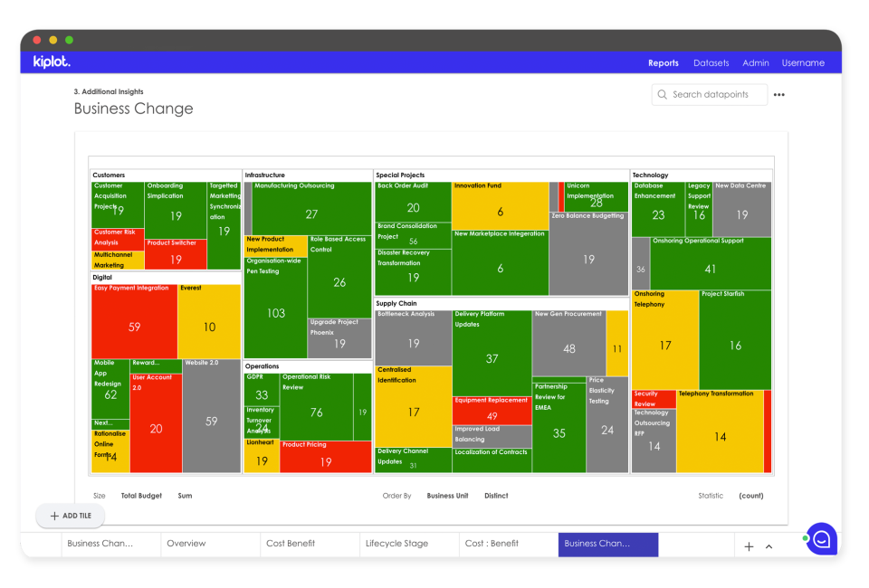869x588 pixels.
Task: Click the plus icon on the ADD TILE button
Action: pos(56,515)
